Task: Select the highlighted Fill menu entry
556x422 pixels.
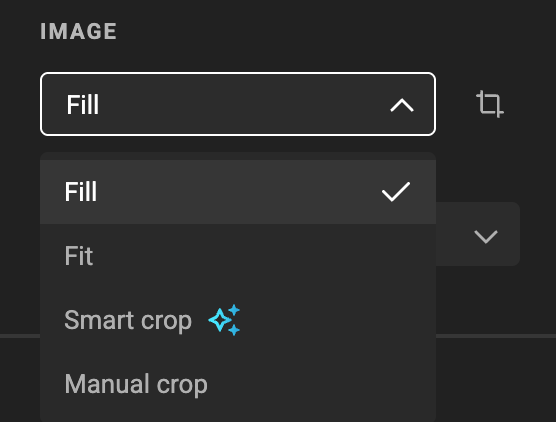Action: pyautogui.click(x=238, y=192)
